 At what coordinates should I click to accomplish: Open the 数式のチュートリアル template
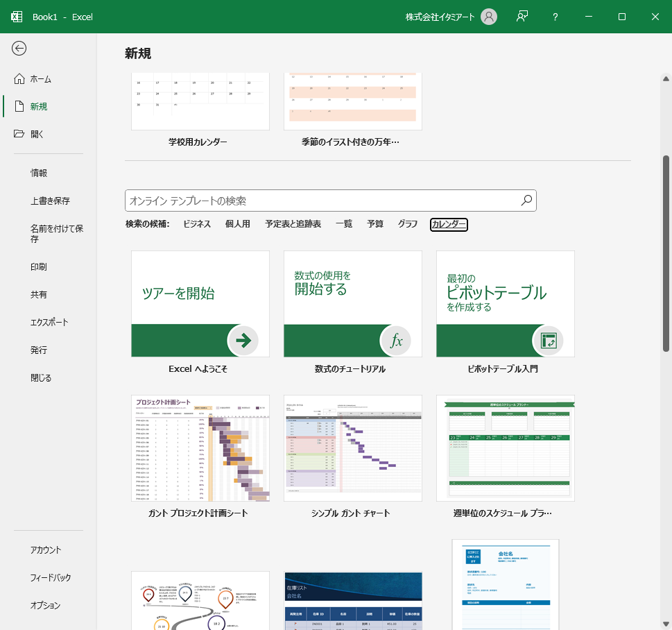click(353, 304)
